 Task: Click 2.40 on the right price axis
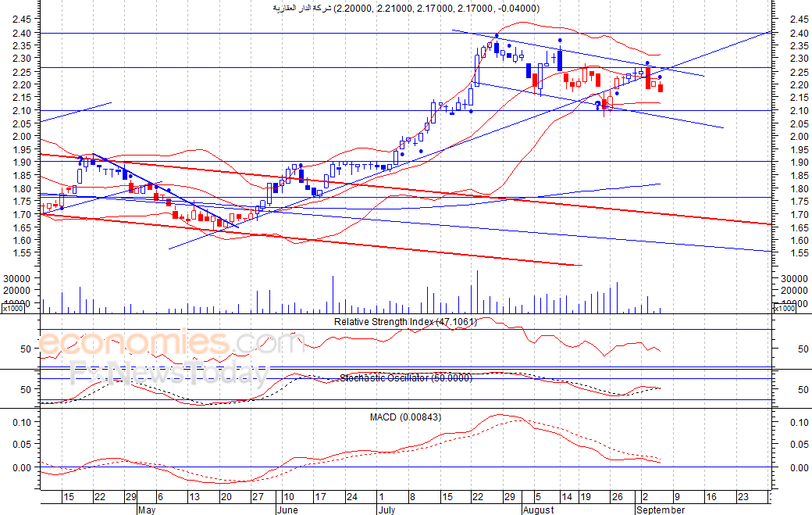(799, 33)
